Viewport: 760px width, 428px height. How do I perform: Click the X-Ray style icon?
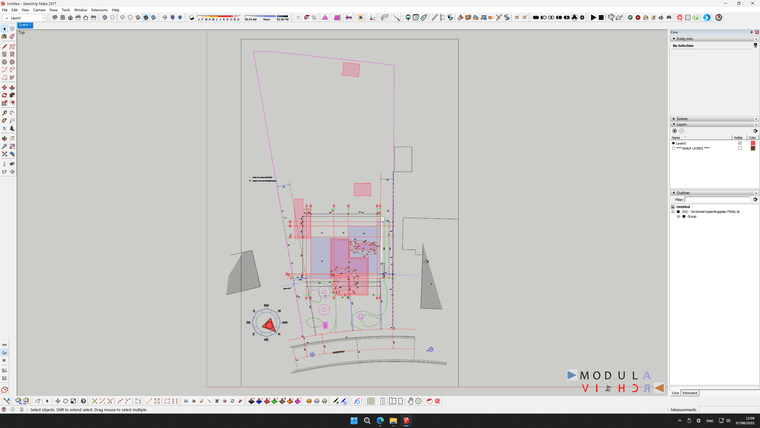coord(105,17)
